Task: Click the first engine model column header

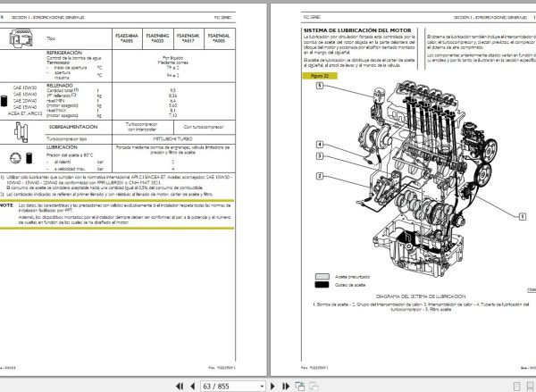Action: pyautogui.click(x=127, y=38)
